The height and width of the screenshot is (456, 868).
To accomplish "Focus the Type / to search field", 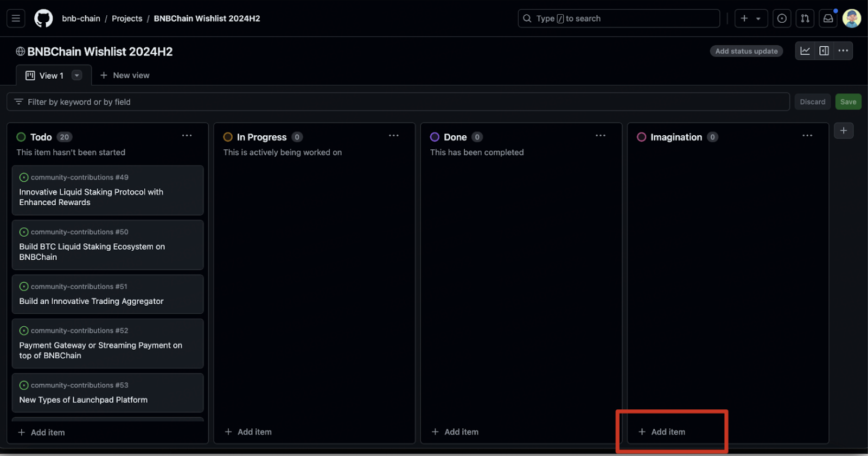I will click(619, 18).
